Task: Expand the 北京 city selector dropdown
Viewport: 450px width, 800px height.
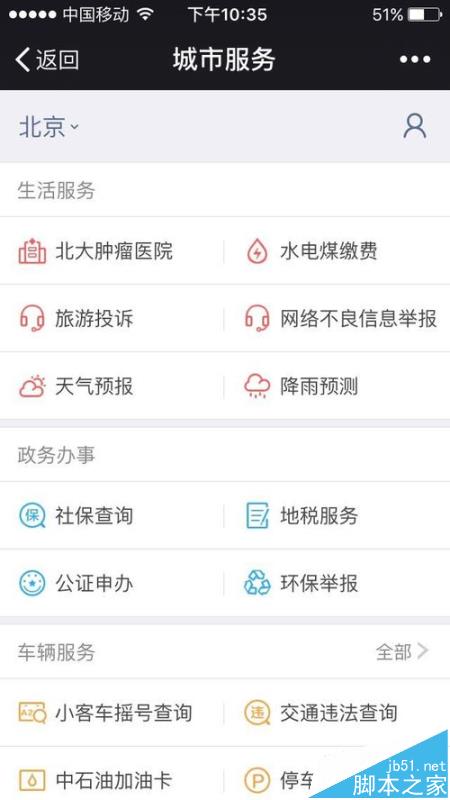Action: tap(49, 127)
